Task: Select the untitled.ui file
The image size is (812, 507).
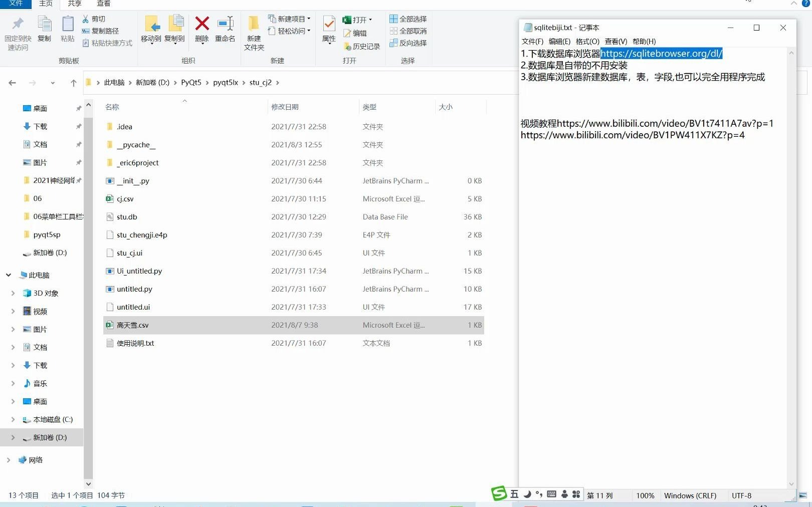Action: click(294, 307)
